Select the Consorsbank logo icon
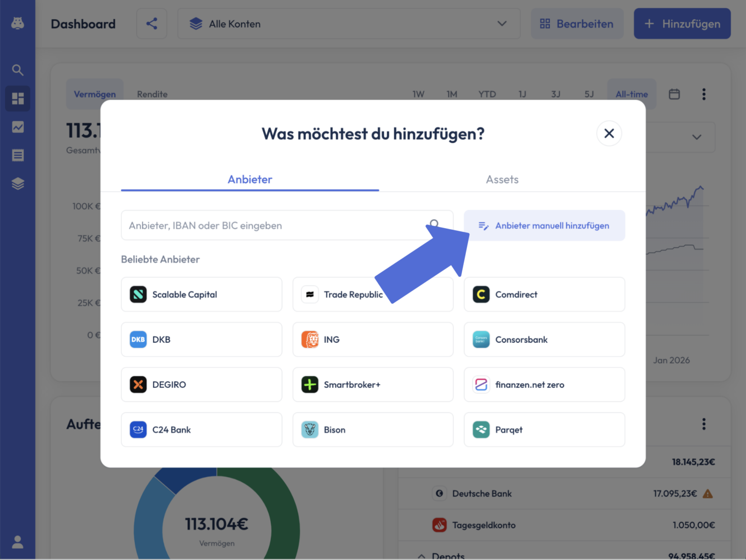Screen dimensions: 746x560 click(x=481, y=340)
